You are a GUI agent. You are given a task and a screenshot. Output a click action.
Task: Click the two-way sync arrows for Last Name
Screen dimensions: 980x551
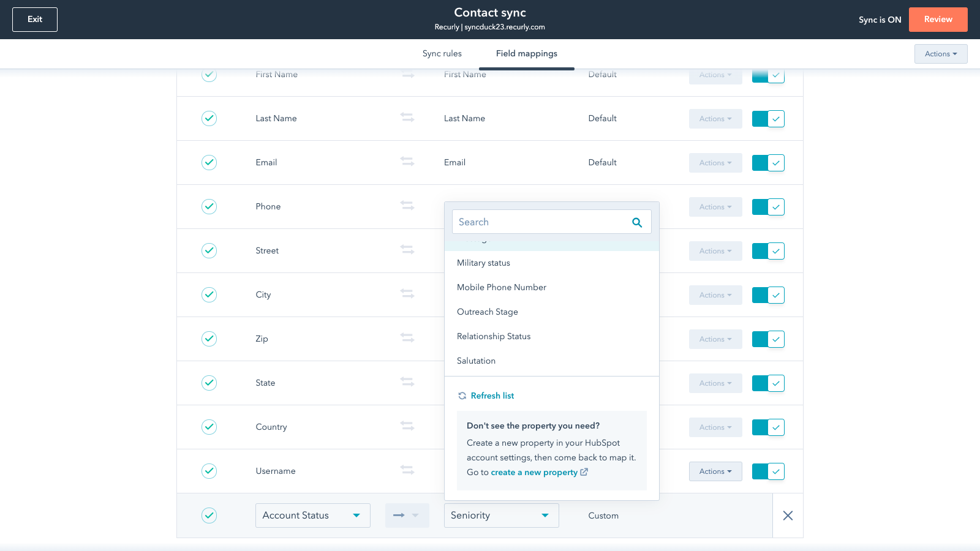[x=407, y=117]
